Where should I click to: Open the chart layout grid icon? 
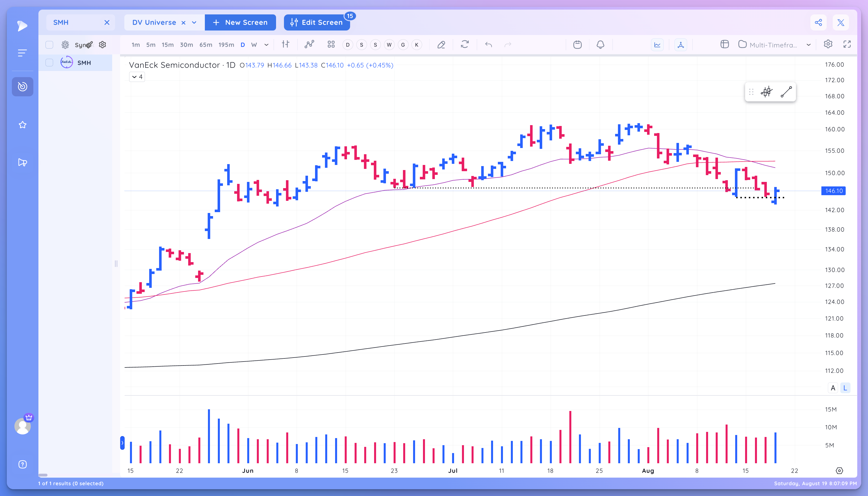(331, 44)
